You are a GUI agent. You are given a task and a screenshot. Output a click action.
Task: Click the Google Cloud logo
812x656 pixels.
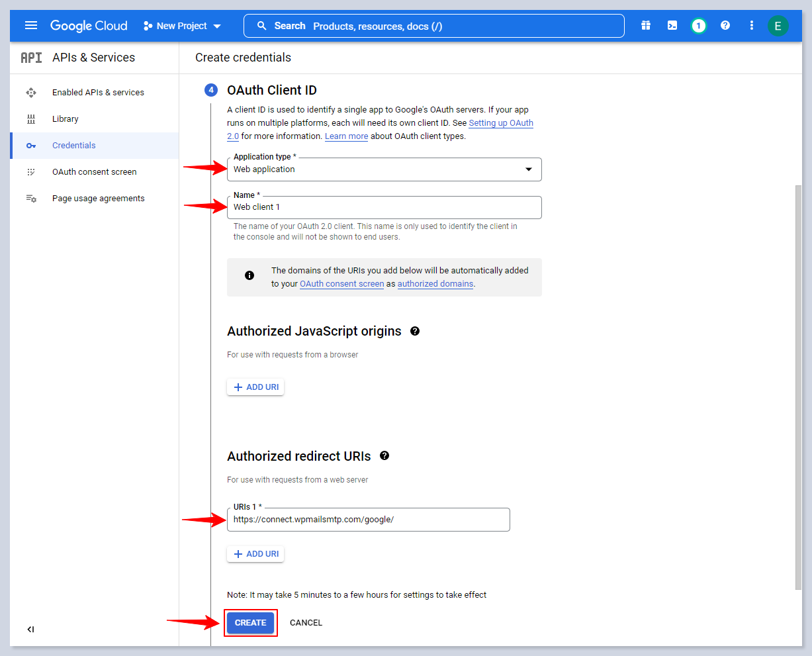(89, 26)
